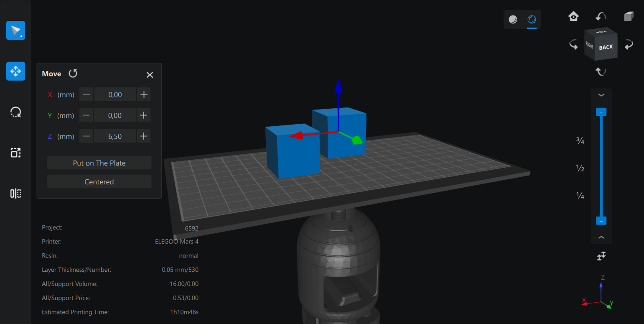Toggle solid sphere render mode

coord(513,20)
